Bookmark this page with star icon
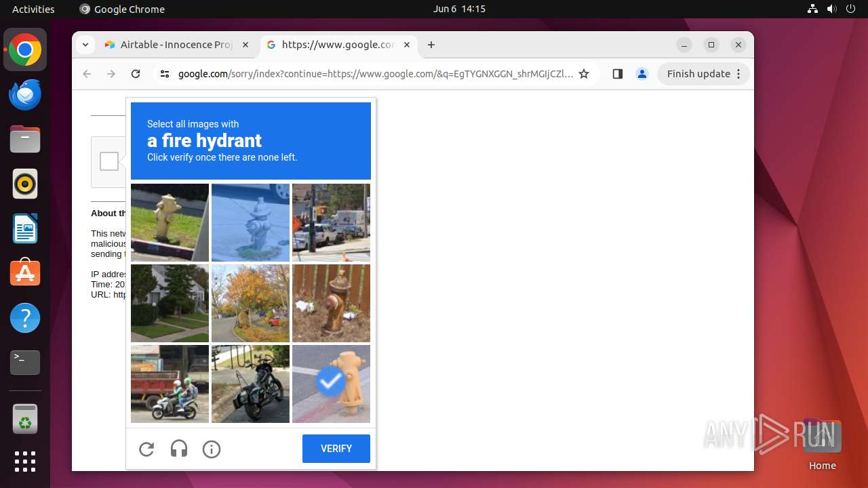Screen dimensions: 868x488 click(584, 74)
